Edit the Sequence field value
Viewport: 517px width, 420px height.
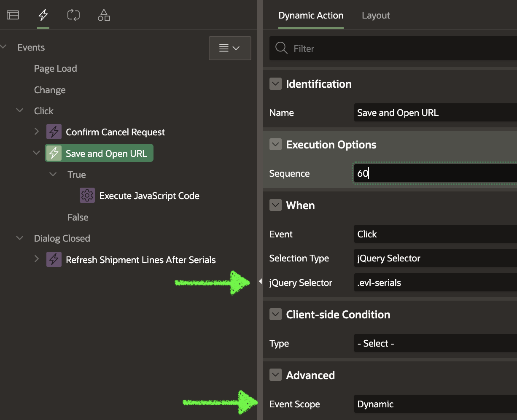click(x=436, y=173)
